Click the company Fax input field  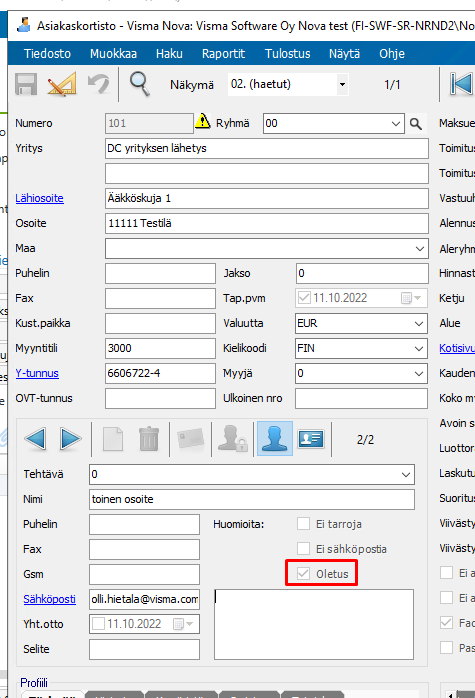[x=160, y=298]
